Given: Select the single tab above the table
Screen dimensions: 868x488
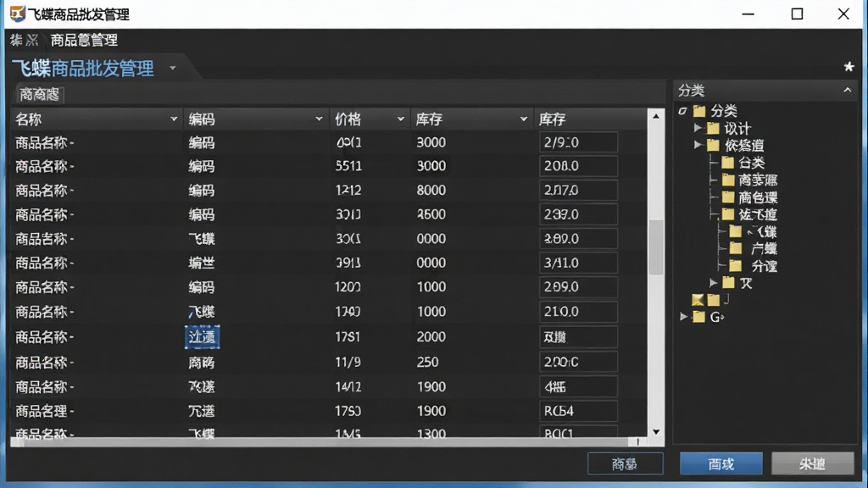Looking at the screenshot, I should click(39, 95).
